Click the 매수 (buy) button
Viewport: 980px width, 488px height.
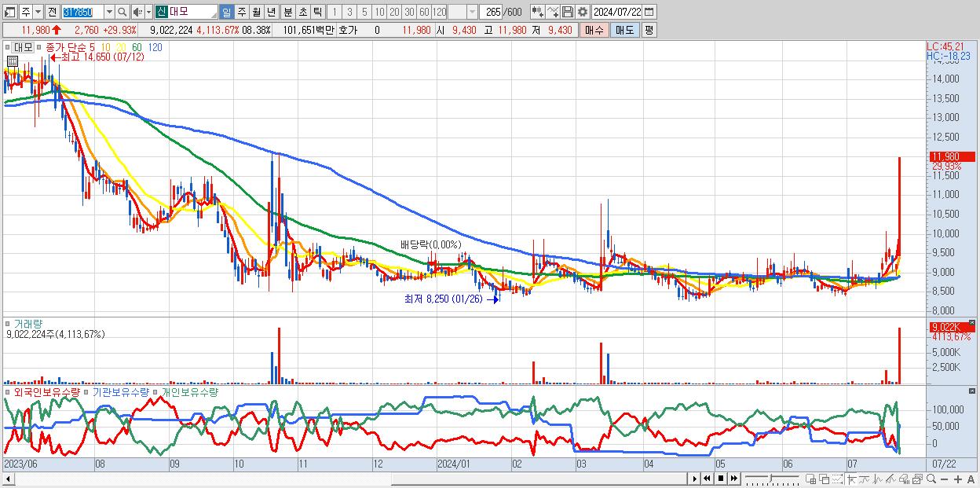click(594, 30)
